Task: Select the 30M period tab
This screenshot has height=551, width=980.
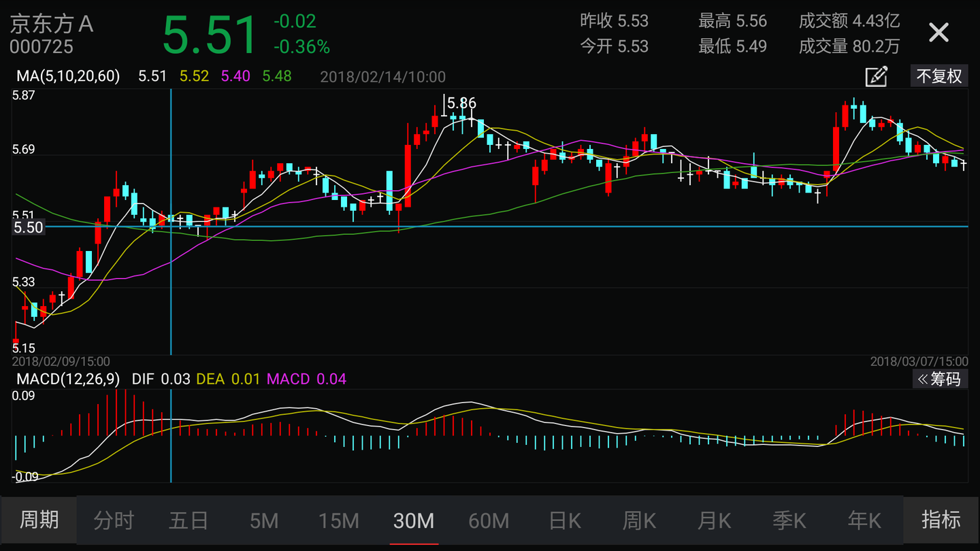Action: coord(414,521)
